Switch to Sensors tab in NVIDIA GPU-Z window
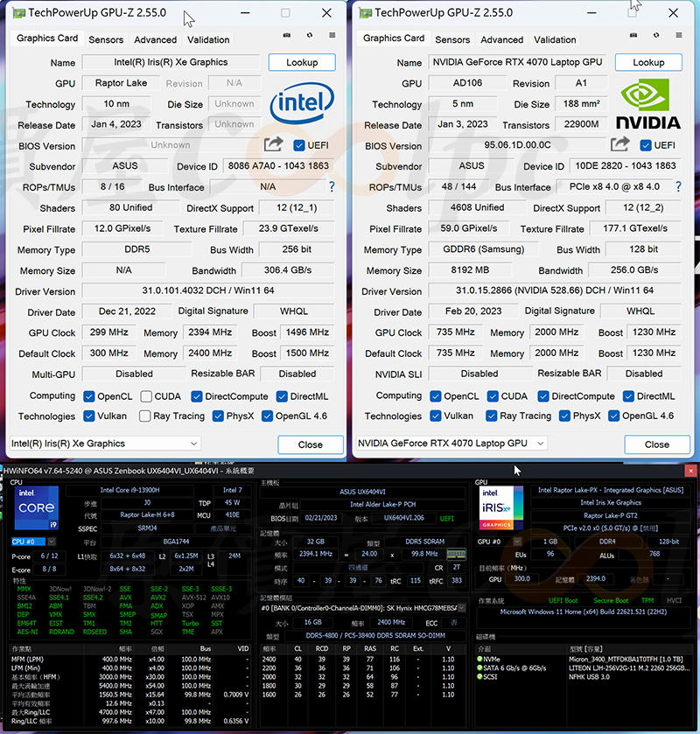This screenshot has height=734, width=700. pos(452,39)
